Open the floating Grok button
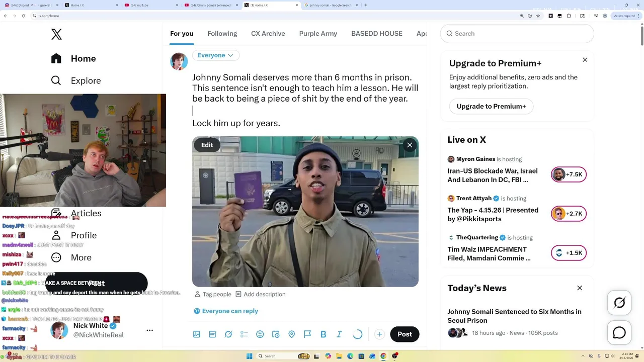644x362 pixels. coord(619,303)
